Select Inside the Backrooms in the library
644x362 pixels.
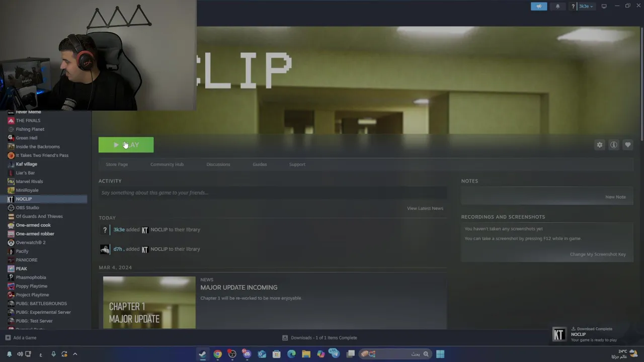pyautogui.click(x=38, y=147)
